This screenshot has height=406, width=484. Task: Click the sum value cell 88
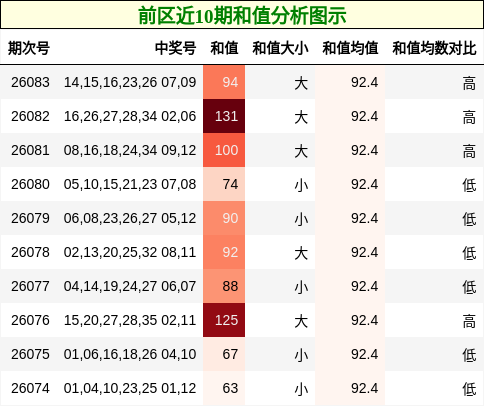point(224,286)
